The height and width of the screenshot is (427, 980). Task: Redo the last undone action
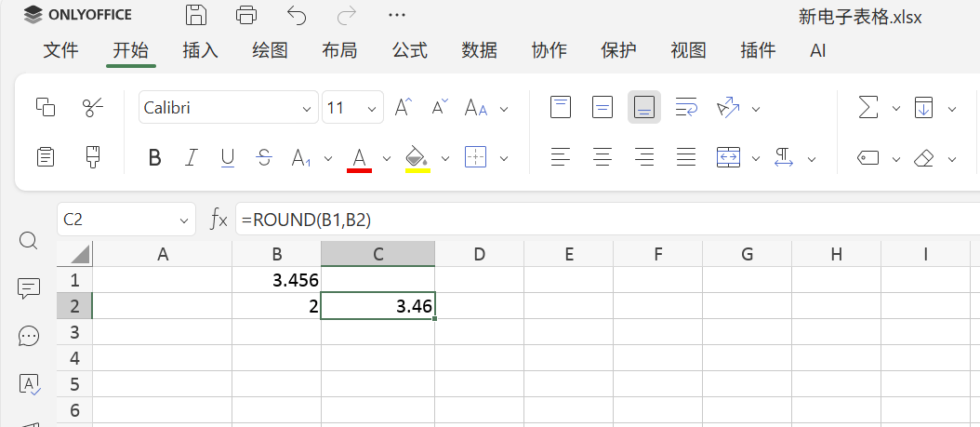[347, 15]
